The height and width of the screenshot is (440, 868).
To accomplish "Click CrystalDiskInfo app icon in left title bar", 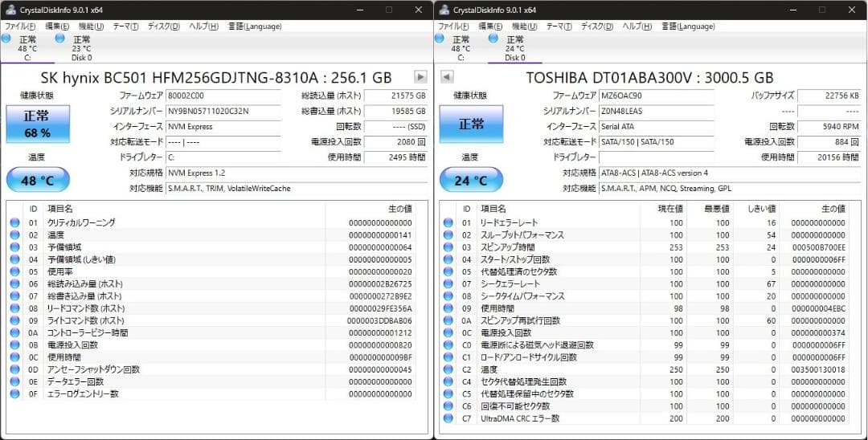I will tap(10, 10).
